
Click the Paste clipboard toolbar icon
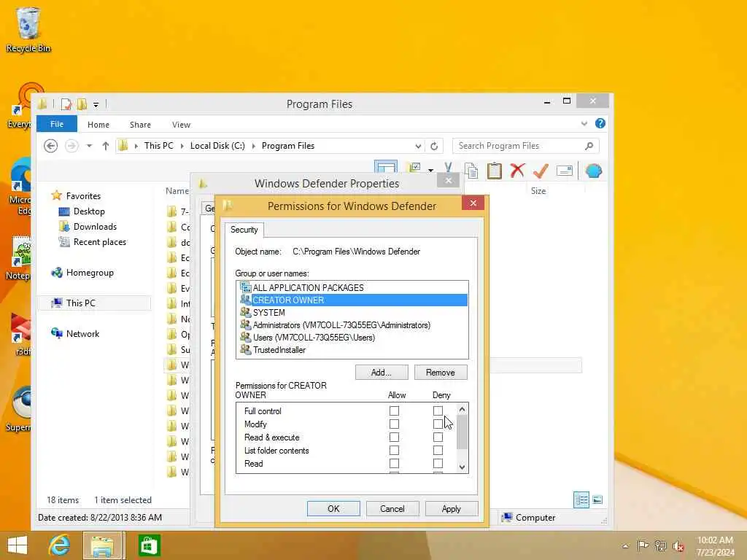pos(495,171)
